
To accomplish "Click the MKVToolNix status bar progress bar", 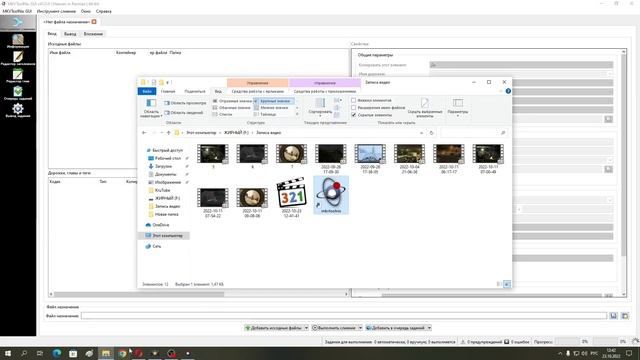I will [x=567, y=341].
